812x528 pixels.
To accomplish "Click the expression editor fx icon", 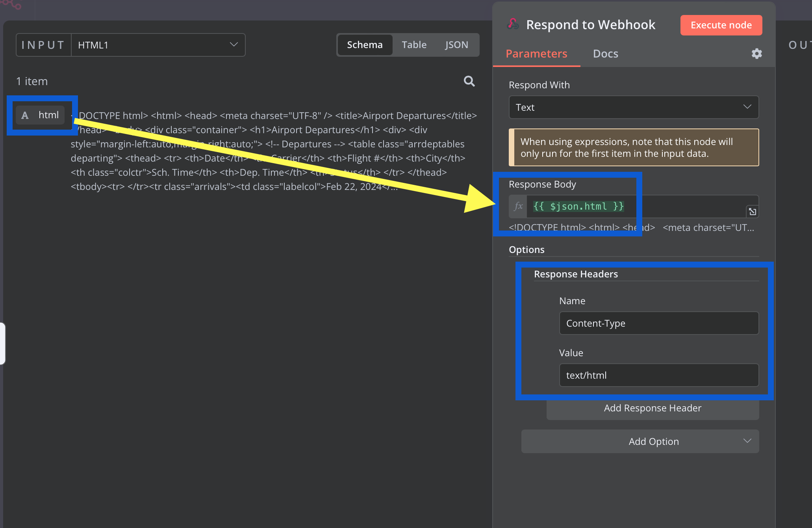I will point(517,206).
